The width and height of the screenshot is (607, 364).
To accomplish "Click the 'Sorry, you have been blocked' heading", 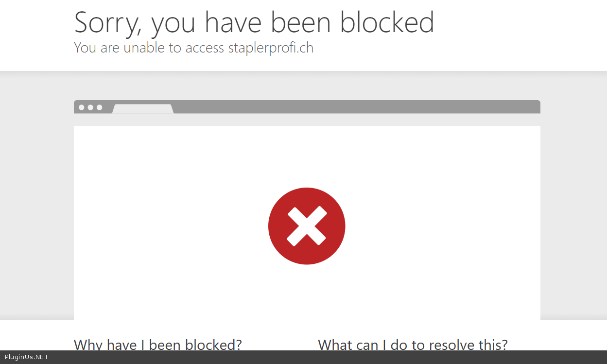I will pyautogui.click(x=254, y=22).
